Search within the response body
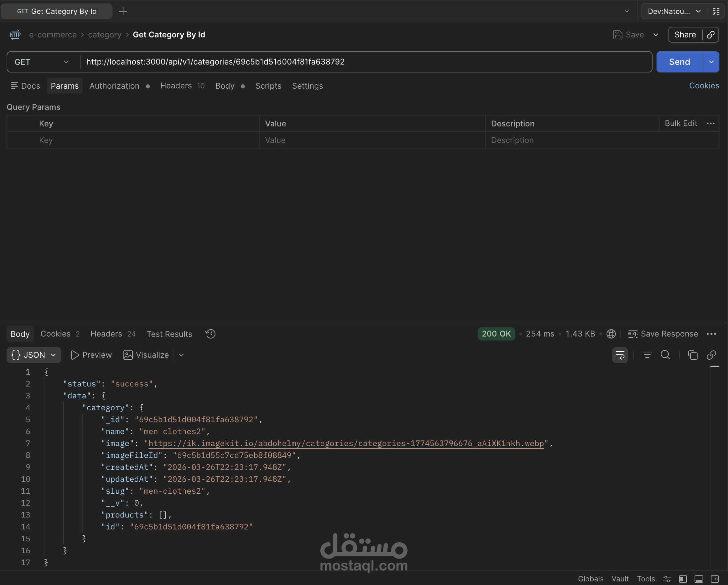The image size is (728, 585). click(665, 355)
